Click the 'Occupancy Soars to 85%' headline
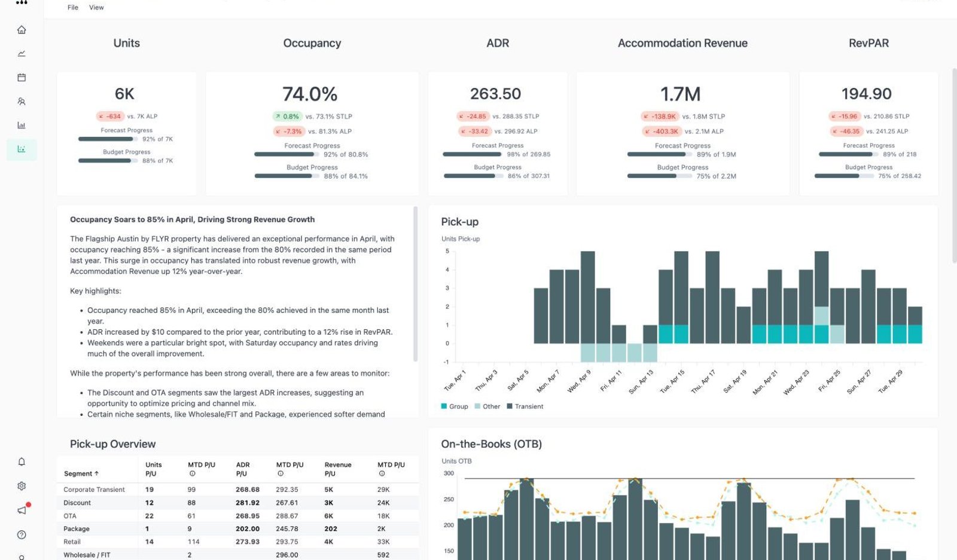This screenshot has width=957, height=560. (x=192, y=220)
